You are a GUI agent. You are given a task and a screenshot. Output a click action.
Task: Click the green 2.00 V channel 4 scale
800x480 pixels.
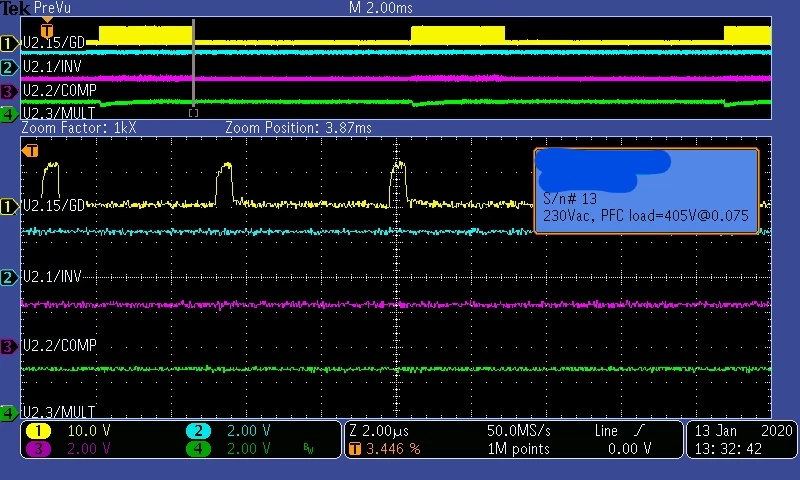pos(248,449)
